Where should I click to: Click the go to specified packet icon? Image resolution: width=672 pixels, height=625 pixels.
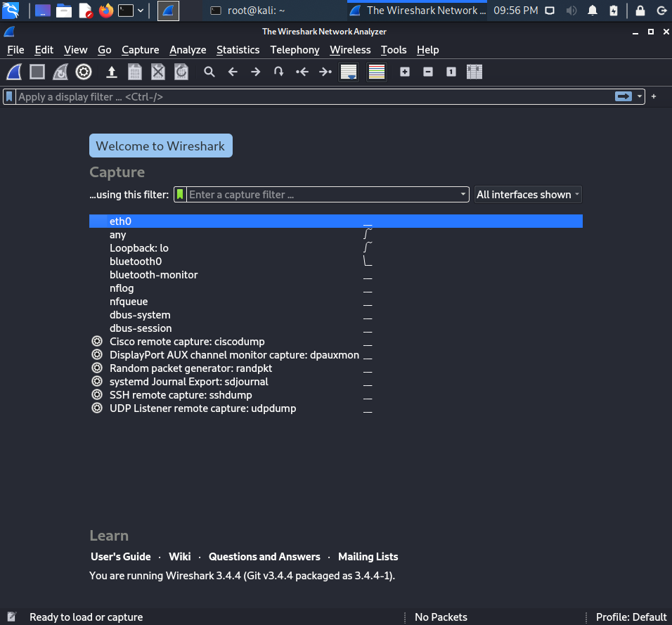(x=279, y=72)
